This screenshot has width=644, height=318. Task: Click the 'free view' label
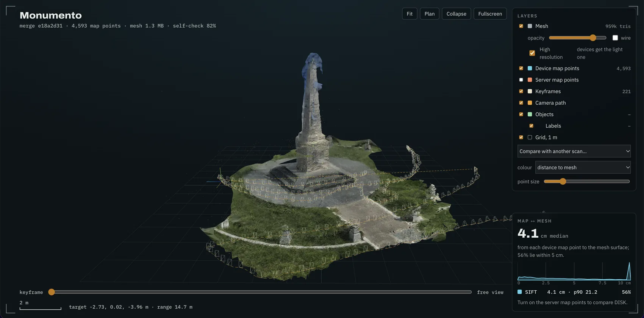click(x=490, y=292)
